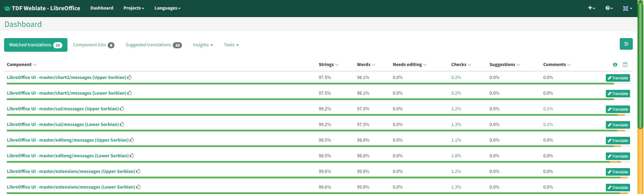This screenshot has width=644, height=194.
Task: Click the 97.5% strings value for chart2 Upper Sorbian
Action: pos(325,78)
